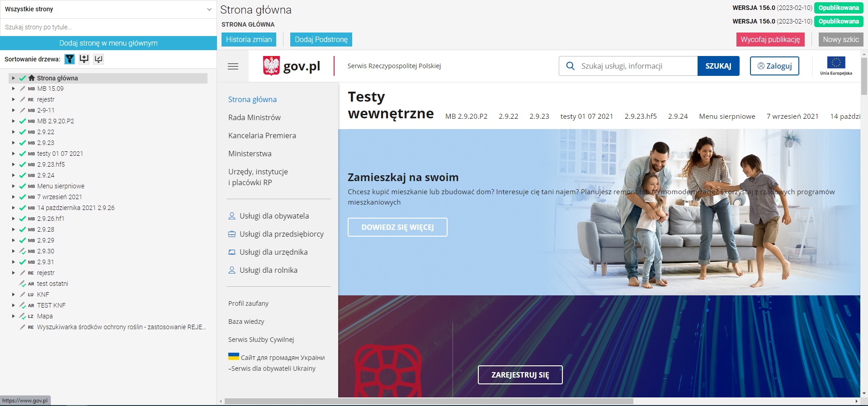The width and height of the screenshot is (868, 406).
Task: Click the filter-clear tree sorting icon
Action: (70, 59)
